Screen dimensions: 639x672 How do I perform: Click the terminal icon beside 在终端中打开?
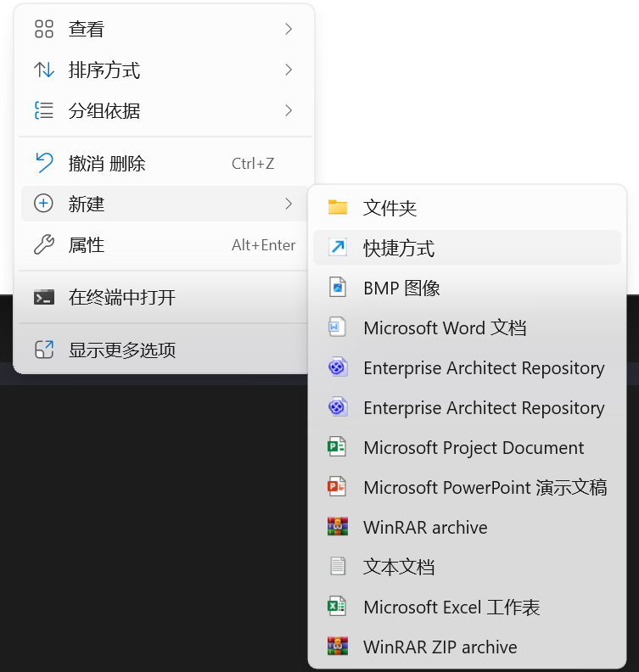tap(43, 297)
